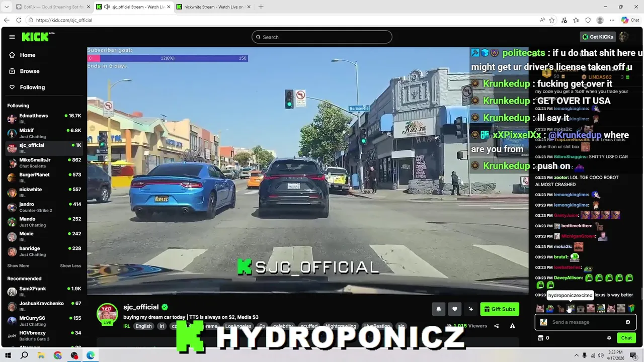This screenshot has width=644, height=362.
Task: Open SamXFrank recommended channel
Action: click(44, 292)
